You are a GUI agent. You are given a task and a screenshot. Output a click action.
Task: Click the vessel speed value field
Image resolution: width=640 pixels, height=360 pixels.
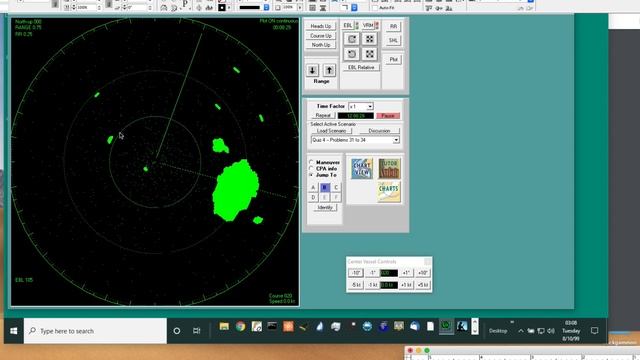tap(389, 285)
